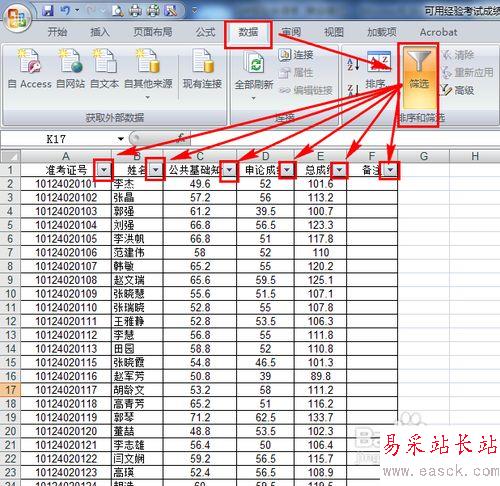Open filter dropdown for 姓名 column

[x=156, y=170]
